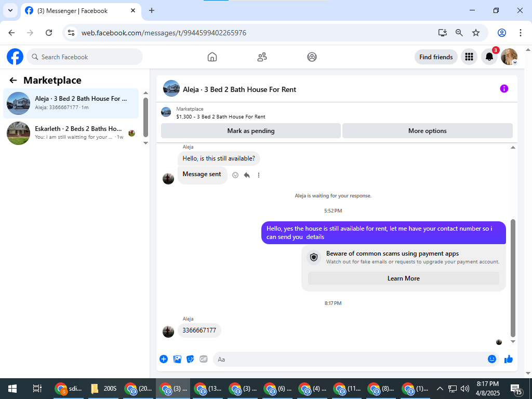Open the Chrome window labeled (13... on taskbar
532x399 pixels.
click(208, 389)
